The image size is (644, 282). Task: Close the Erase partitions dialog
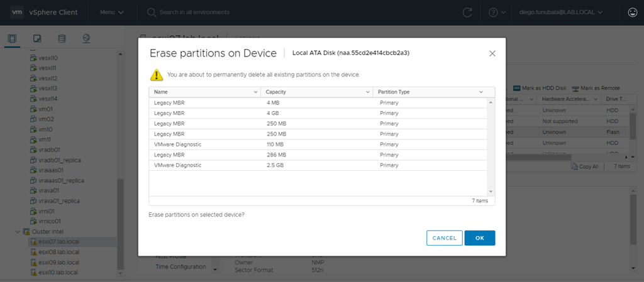point(492,53)
